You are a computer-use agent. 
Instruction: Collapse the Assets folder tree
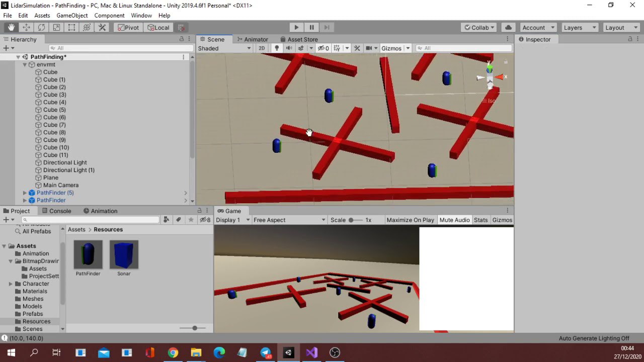pos(4,246)
